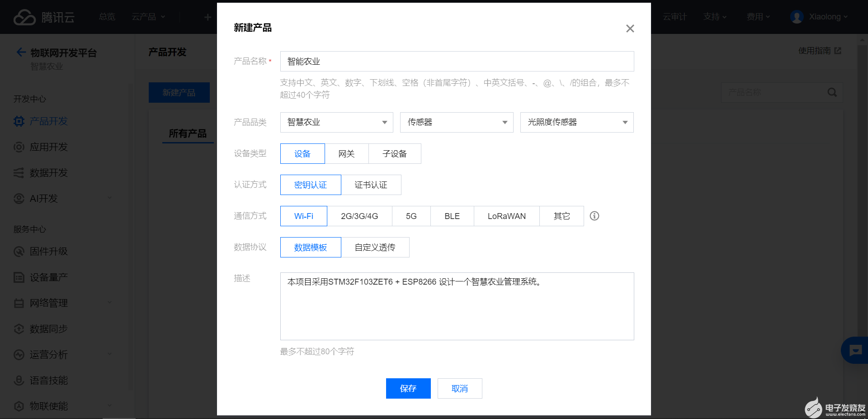
Task: Switch to the 所有产品 tab
Action: point(188,133)
